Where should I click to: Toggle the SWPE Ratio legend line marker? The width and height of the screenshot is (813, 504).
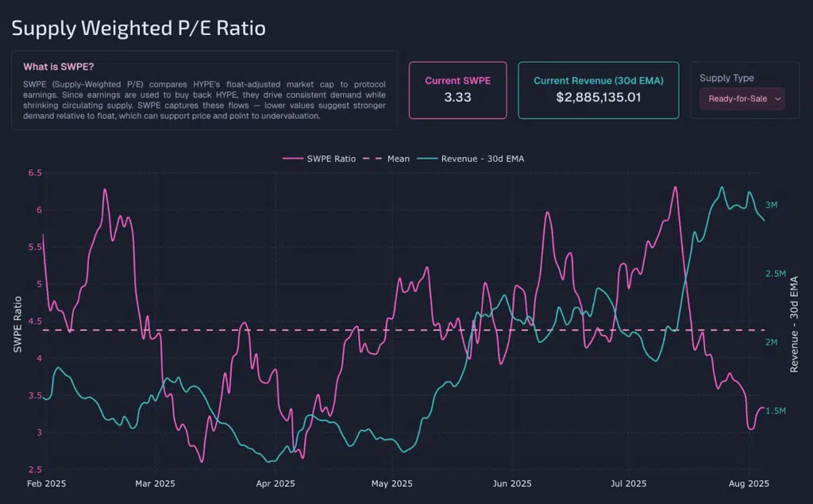tap(292, 159)
